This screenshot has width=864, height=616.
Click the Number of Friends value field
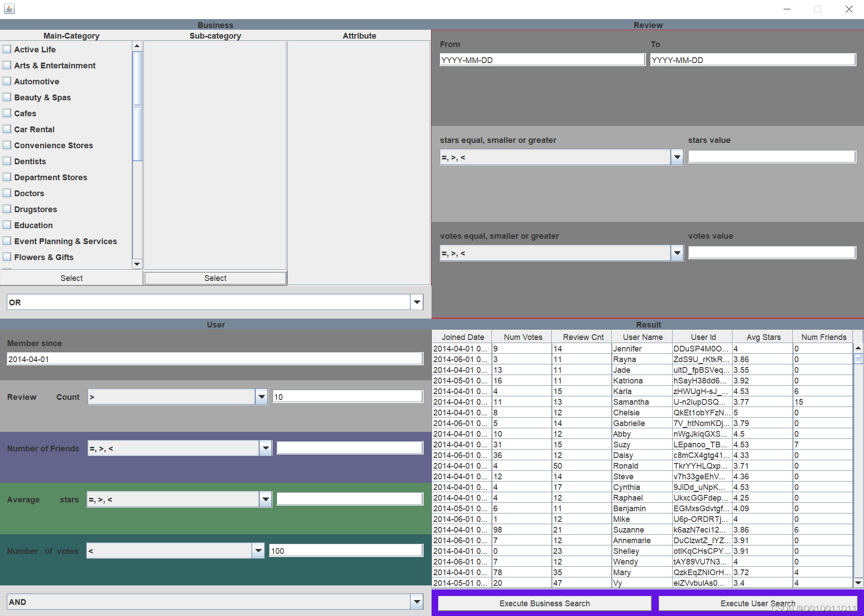(x=350, y=448)
